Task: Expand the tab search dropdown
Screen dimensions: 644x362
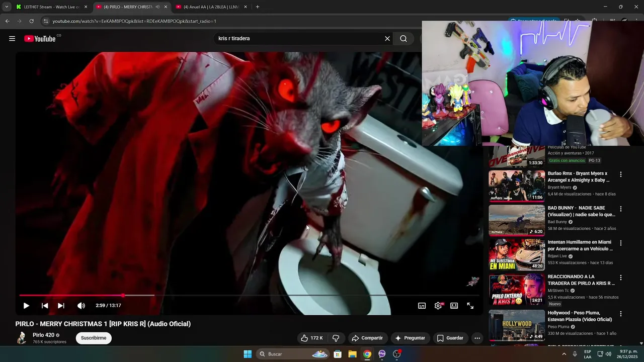Action: point(6,7)
